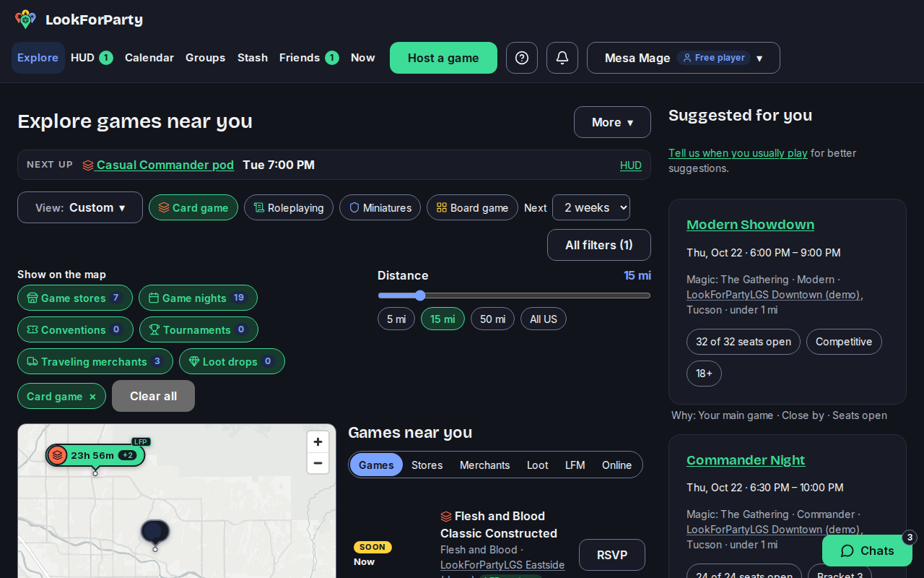Click Tell us when you usually play
Viewport: 924px width, 578px height.
pyautogui.click(x=738, y=153)
